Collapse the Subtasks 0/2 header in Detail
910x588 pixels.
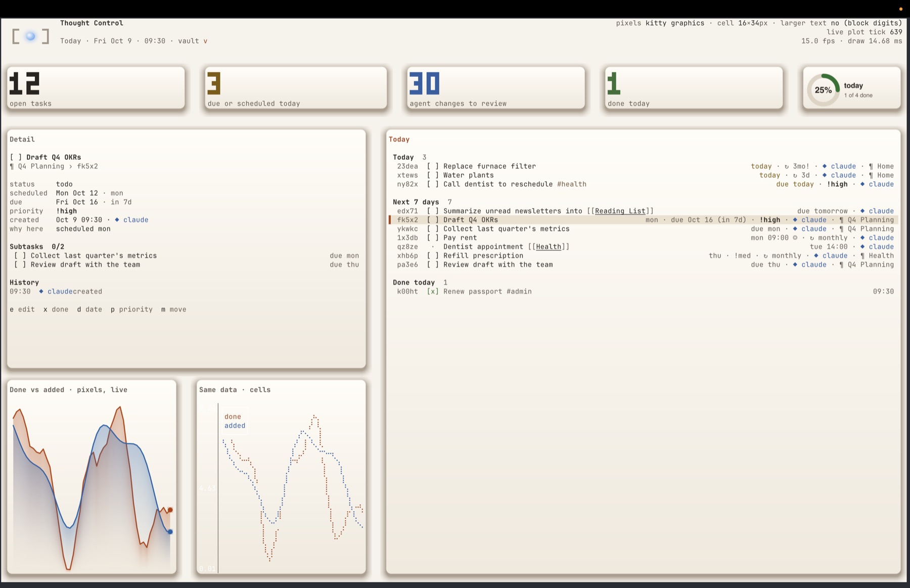pos(37,247)
